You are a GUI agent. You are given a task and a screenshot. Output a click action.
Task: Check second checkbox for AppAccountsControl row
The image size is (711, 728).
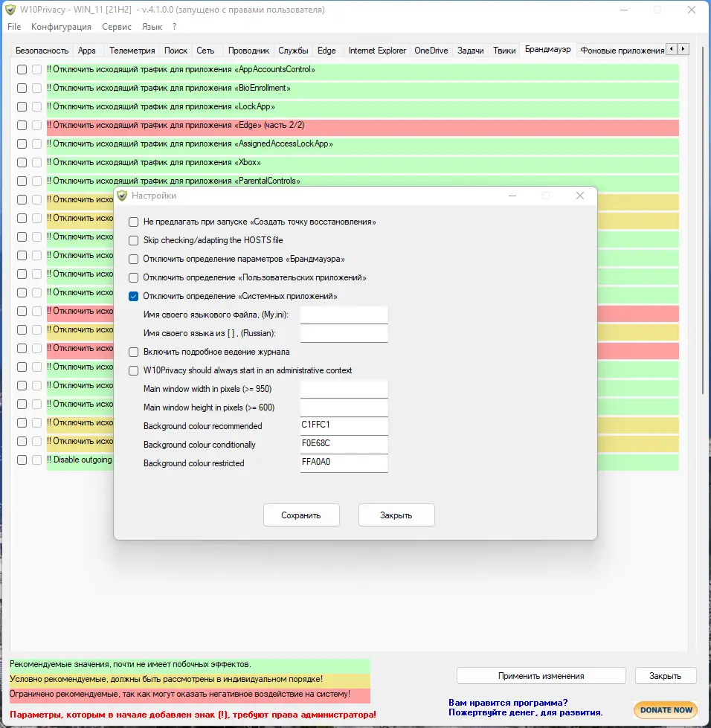(37, 70)
